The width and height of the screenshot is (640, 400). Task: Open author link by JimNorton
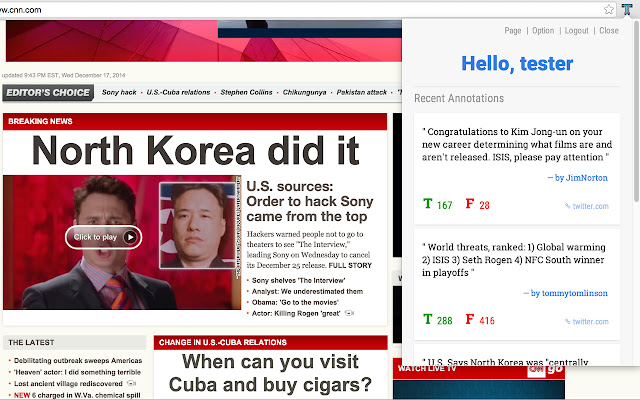pyautogui.click(x=577, y=178)
